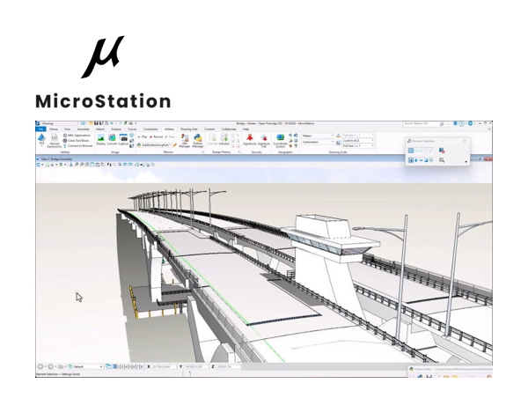Viewport: 528px width, 420px height.
Task: Select Individual mode in Element Selection
Action: pyautogui.click(x=411, y=151)
